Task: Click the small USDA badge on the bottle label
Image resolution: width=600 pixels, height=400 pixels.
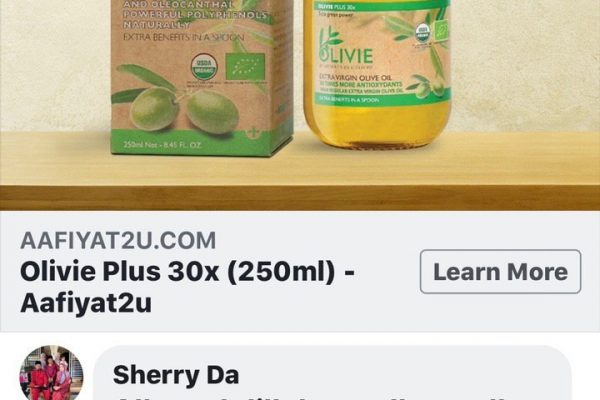Action: coord(422,32)
